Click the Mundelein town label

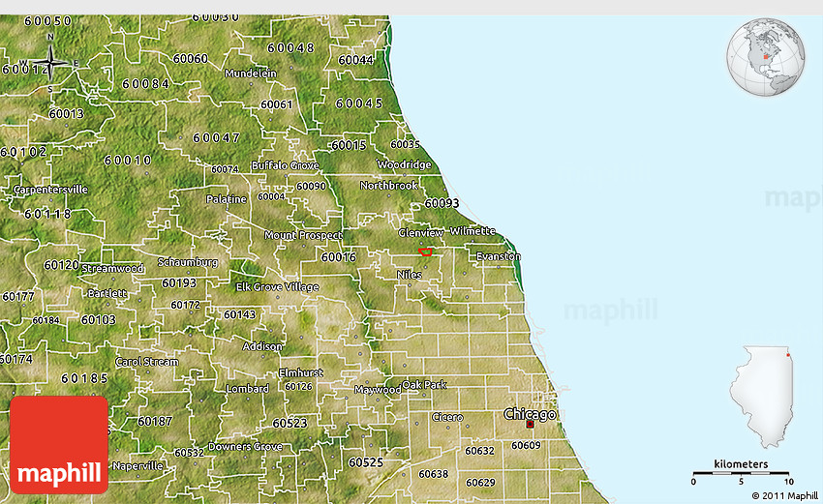click(250, 74)
